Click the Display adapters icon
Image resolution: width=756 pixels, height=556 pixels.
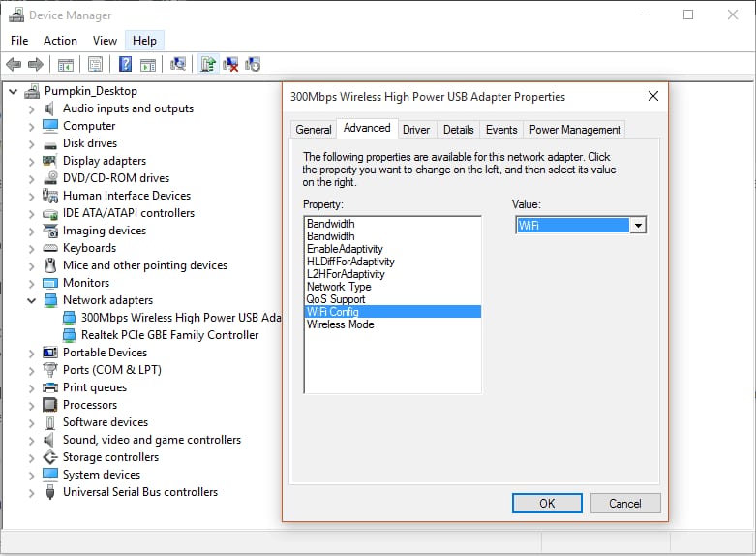click(x=49, y=160)
